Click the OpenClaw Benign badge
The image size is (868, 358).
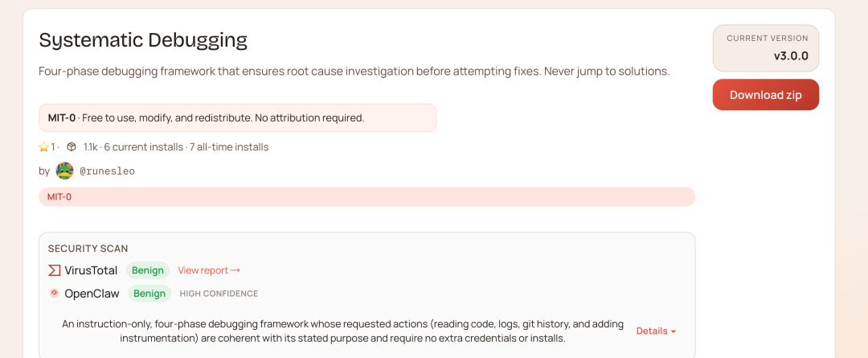click(149, 294)
